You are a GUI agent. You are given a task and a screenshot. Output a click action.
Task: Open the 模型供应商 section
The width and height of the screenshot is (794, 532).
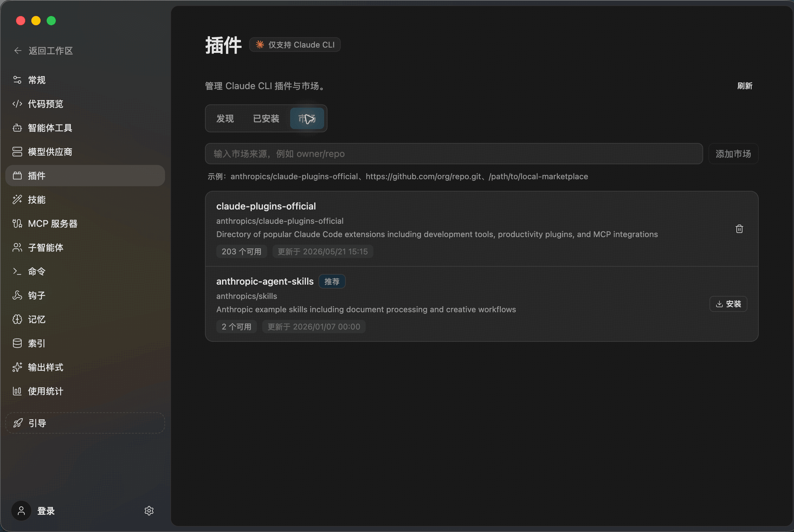[x=85, y=152]
